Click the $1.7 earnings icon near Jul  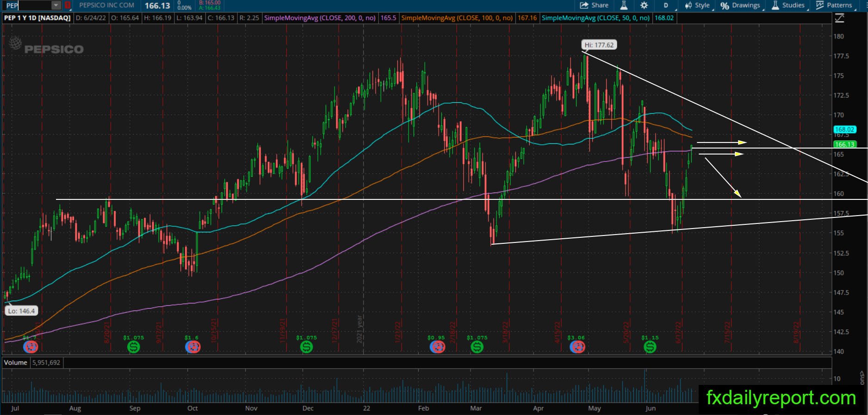click(31, 347)
